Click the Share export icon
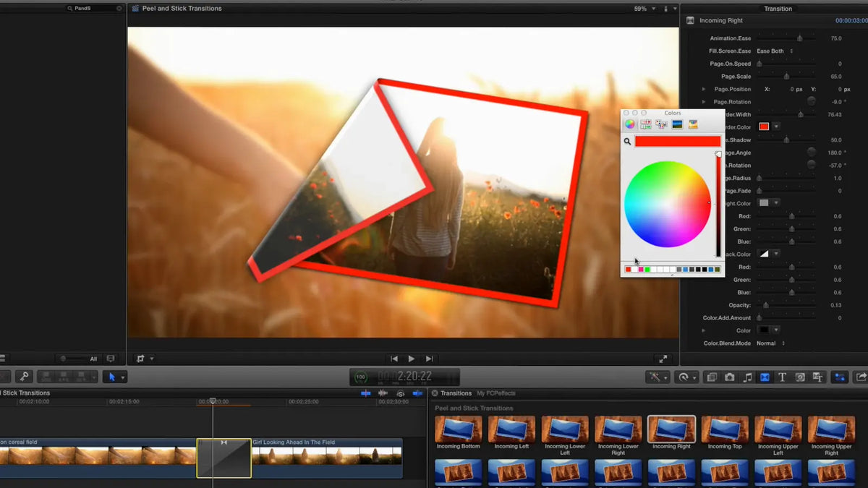 pos(861,377)
